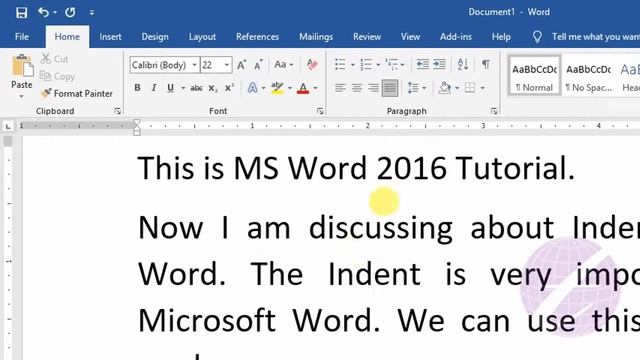Apply the Normal style
The height and width of the screenshot is (360, 640).
[x=534, y=76]
